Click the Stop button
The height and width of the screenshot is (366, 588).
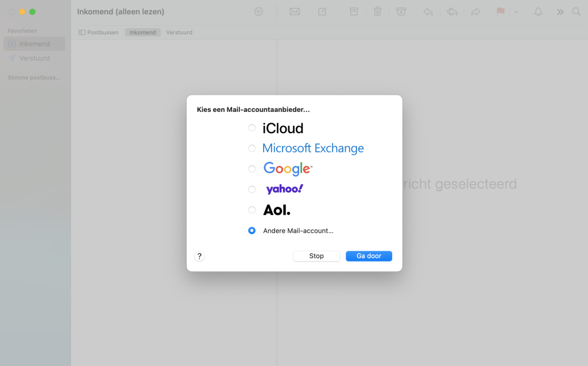[x=316, y=256]
